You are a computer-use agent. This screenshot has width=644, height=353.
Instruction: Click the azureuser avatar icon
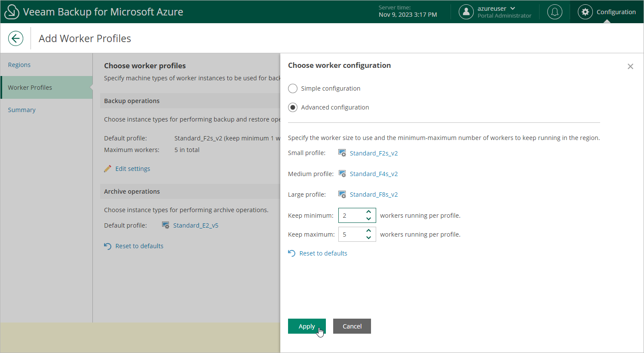click(466, 12)
